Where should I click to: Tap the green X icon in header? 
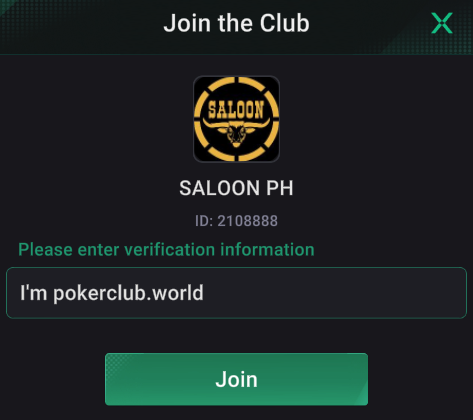point(442,23)
